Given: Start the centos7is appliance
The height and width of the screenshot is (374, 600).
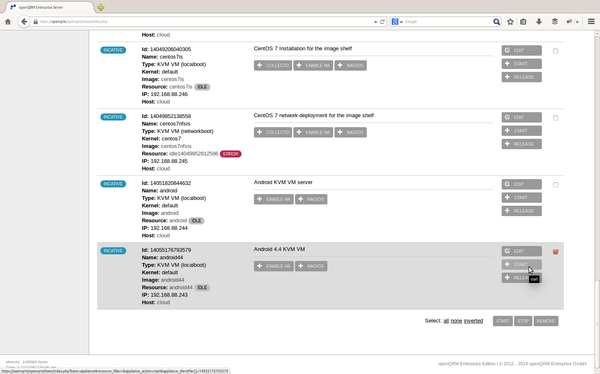Looking at the screenshot, I should (522, 64).
